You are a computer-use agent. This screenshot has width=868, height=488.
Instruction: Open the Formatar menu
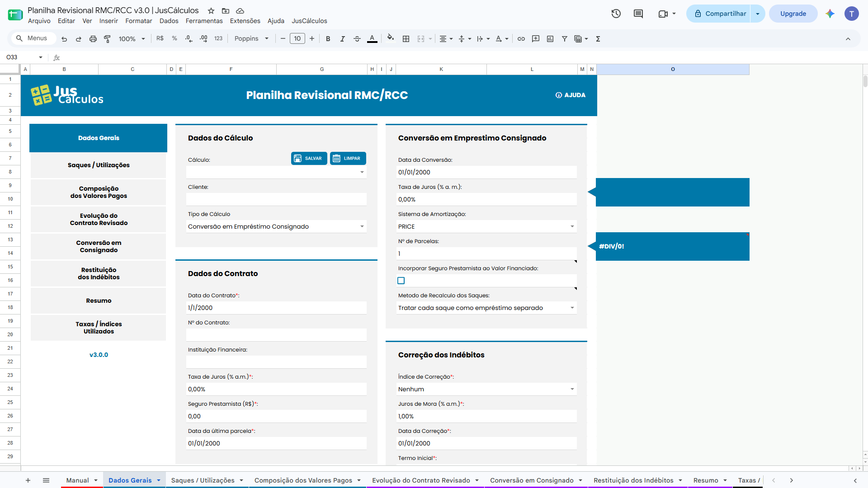[139, 21]
